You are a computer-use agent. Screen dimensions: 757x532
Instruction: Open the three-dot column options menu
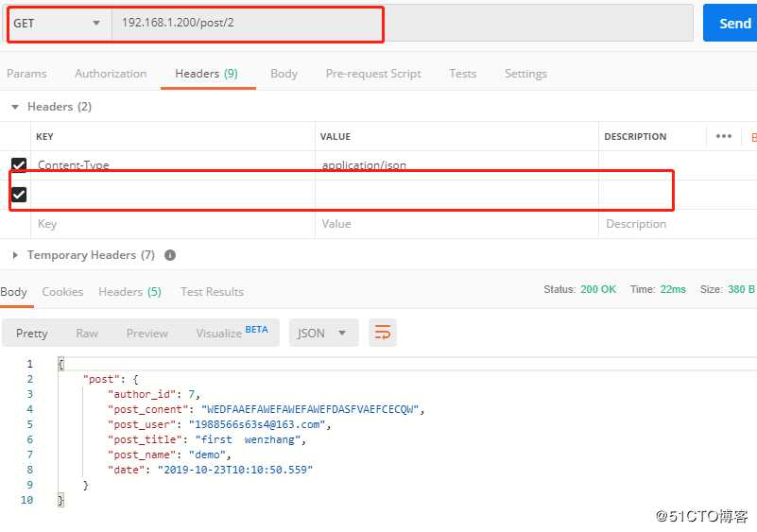click(723, 136)
